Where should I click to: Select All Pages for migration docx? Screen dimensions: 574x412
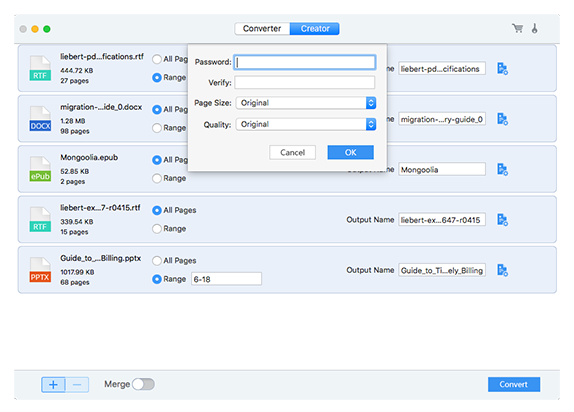[x=157, y=110]
